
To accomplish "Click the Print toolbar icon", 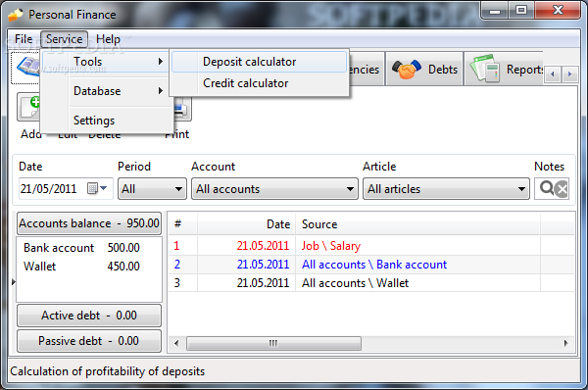I will [182, 110].
